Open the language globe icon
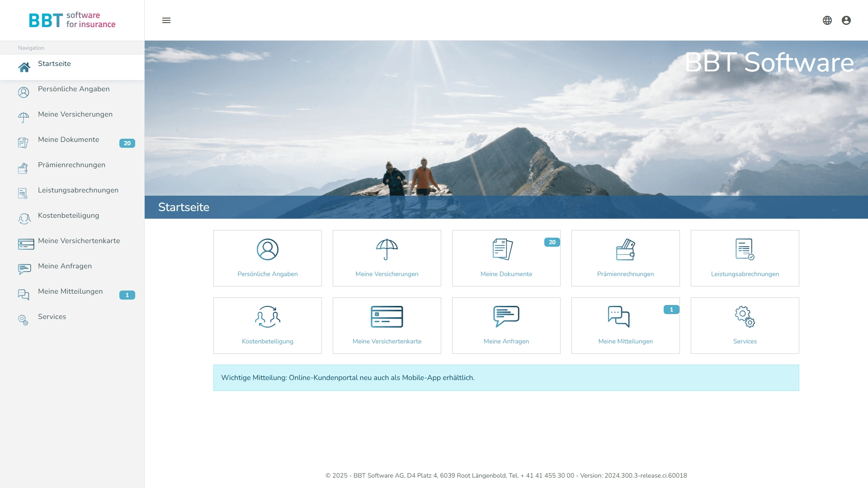Viewport: 868px width, 488px height. click(827, 20)
